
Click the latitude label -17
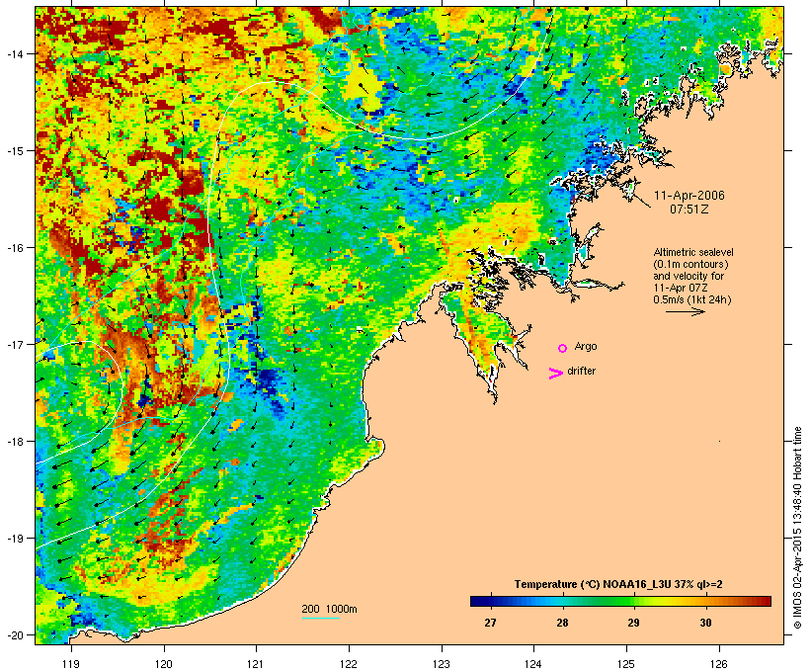(14, 344)
